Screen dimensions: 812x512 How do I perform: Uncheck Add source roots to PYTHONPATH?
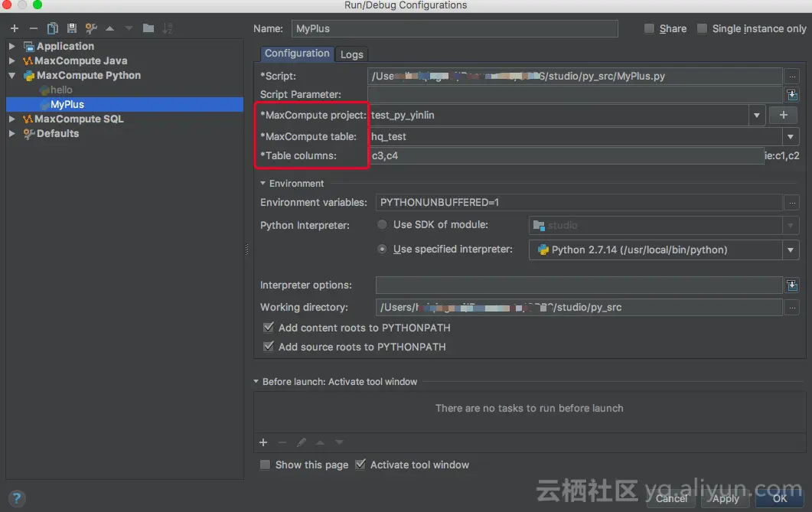[x=269, y=347]
